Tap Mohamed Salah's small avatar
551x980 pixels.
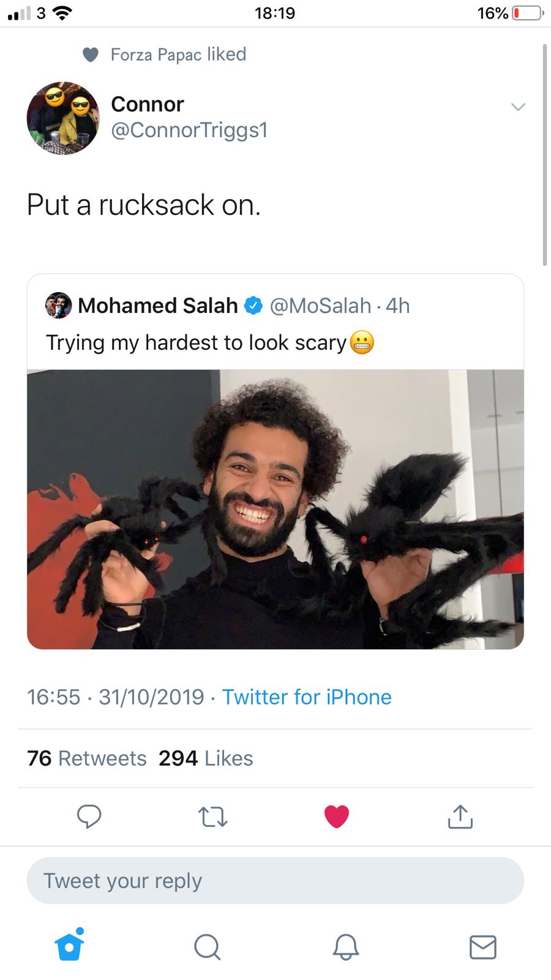coord(59,305)
